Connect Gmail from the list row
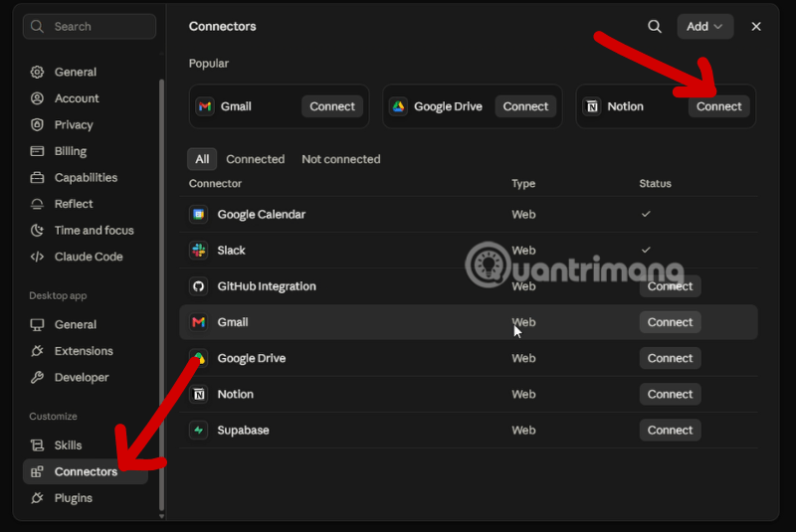This screenshot has width=796, height=532. (x=670, y=322)
